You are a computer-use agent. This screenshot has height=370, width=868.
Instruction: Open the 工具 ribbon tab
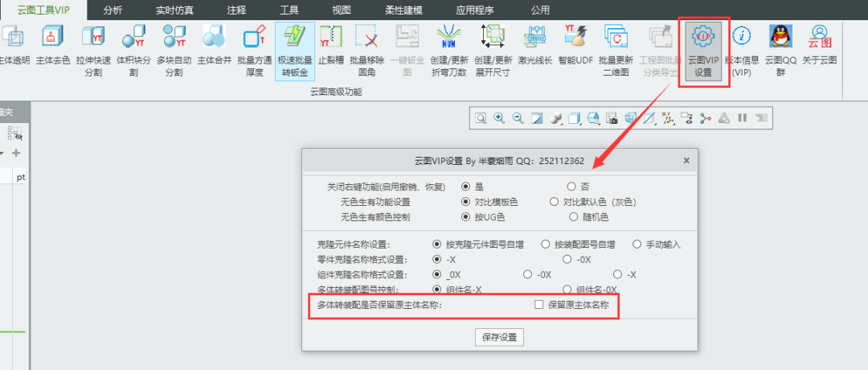289,10
